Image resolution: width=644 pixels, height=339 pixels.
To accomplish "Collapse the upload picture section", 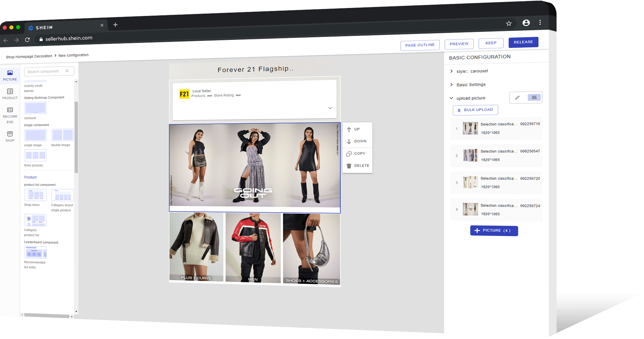I will pyautogui.click(x=451, y=98).
